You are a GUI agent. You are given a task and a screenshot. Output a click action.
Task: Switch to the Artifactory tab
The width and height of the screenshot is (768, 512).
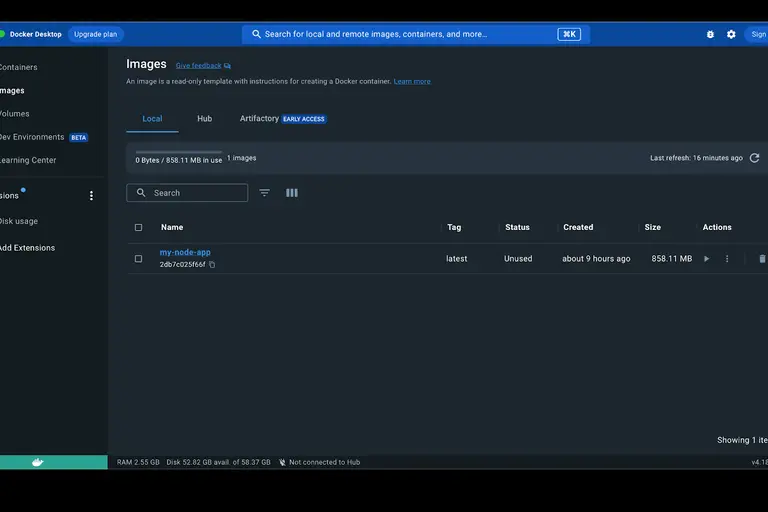pos(259,119)
